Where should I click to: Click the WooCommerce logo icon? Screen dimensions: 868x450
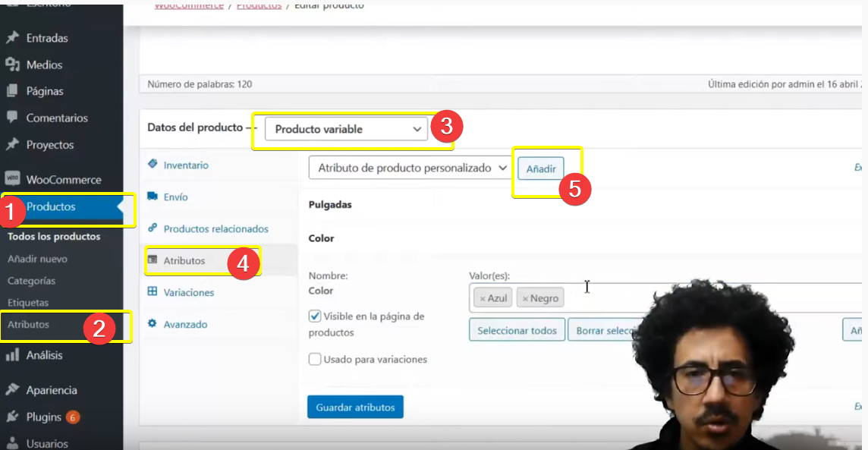tap(12, 178)
